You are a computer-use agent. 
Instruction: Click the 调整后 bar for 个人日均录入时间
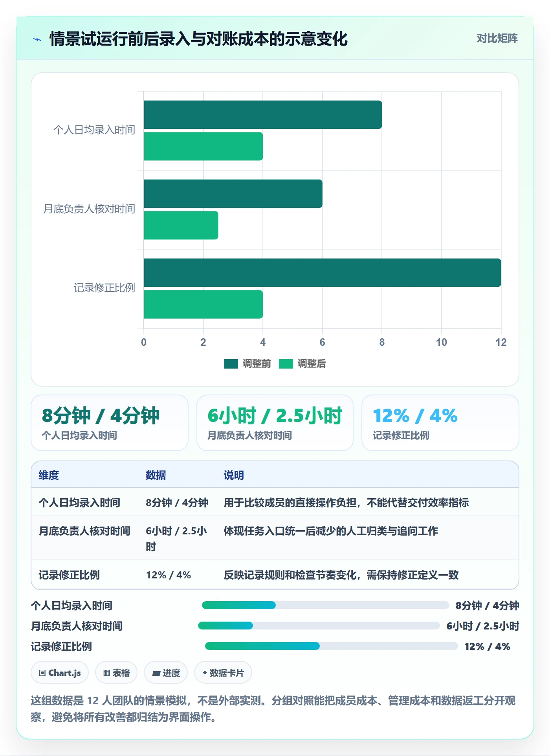(x=203, y=146)
